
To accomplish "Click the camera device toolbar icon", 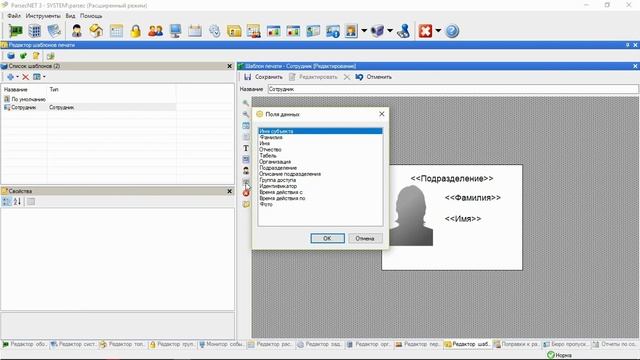I will click(377, 31).
